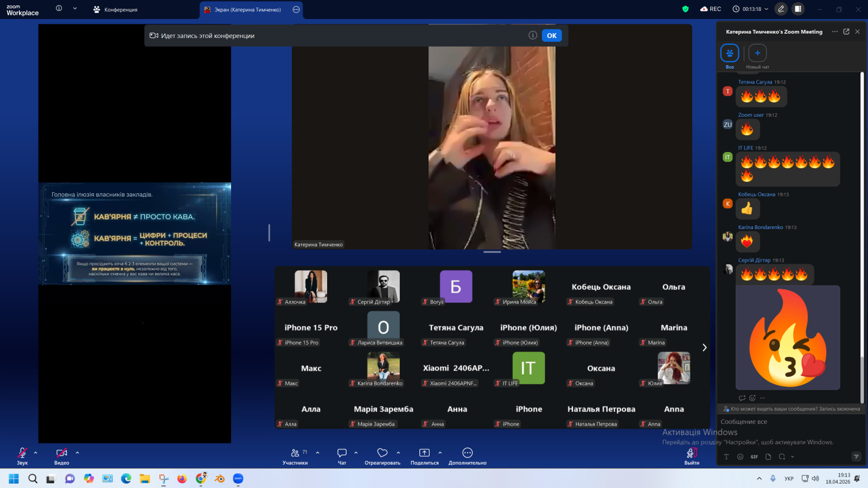Pop out the chat panel window
This screenshot has width=868, height=488.
(846, 31)
